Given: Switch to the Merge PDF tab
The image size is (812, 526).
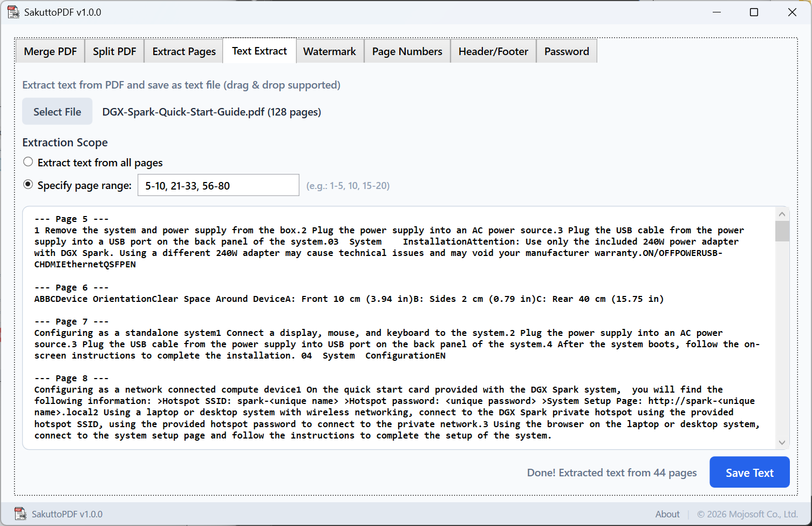Looking at the screenshot, I should (50, 51).
